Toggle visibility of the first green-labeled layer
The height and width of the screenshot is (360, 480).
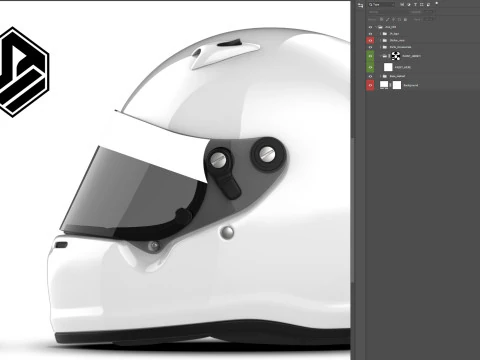click(x=370, y=56)
